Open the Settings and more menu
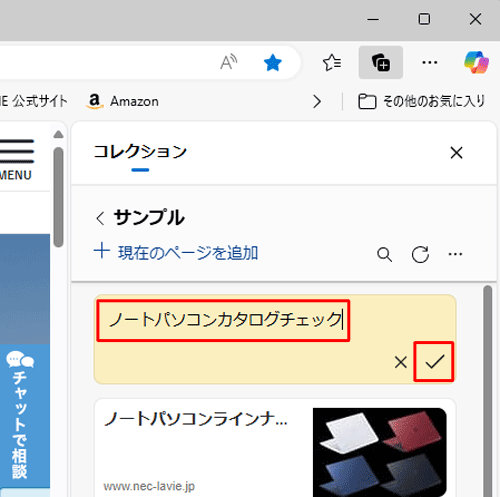Viewport: 500px width, 497px height. 430,62
